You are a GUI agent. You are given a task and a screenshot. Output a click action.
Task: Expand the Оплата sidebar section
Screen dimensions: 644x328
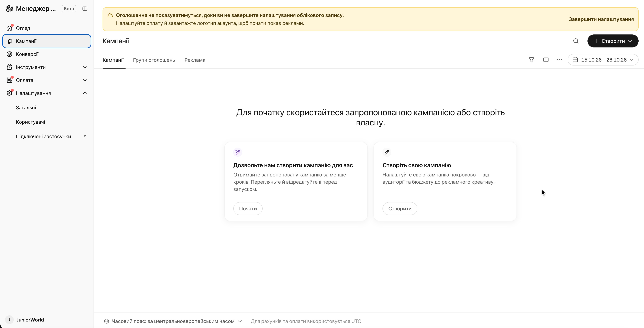47,80
